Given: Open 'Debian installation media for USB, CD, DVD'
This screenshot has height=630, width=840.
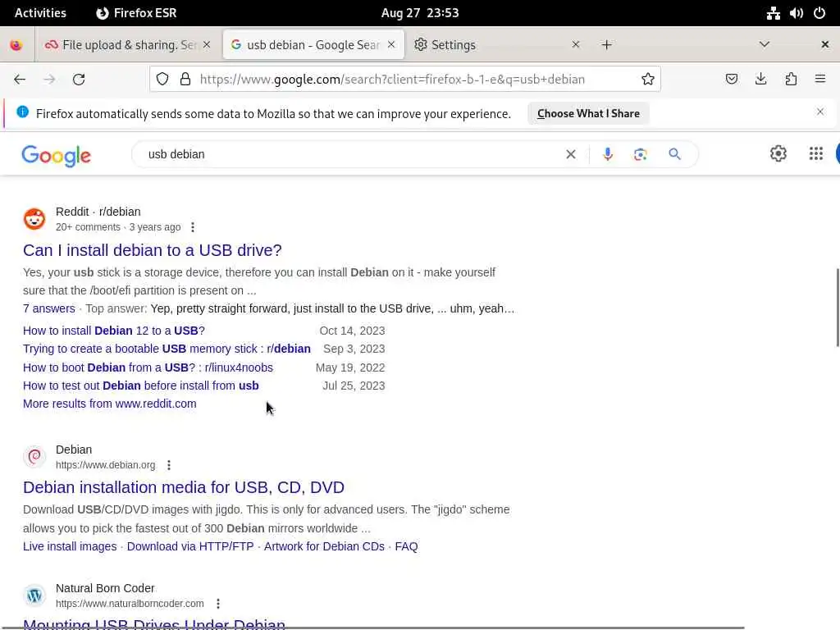Looking at the screenshot, I should [184, 487].
